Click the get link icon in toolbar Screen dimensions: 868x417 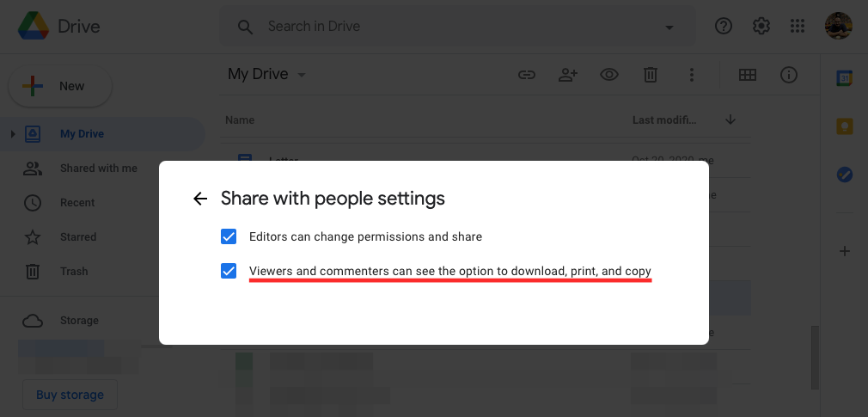(x=526, y=75)
